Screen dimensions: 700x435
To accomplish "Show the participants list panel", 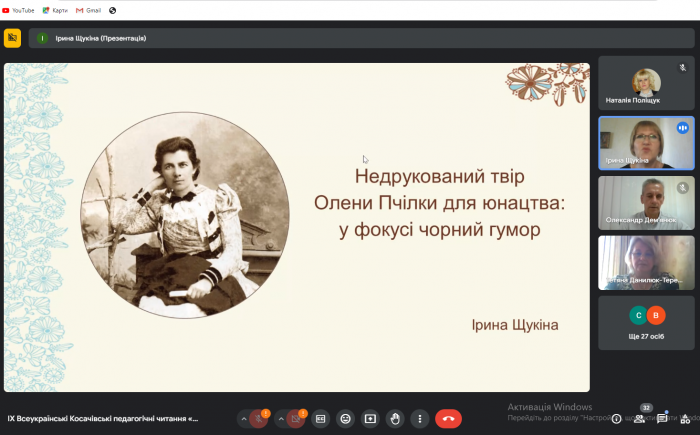I will (x=640, y=419).
